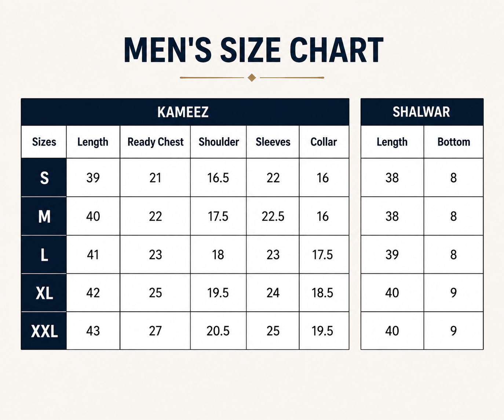This screenshot has height=420, width=504.
Task: Select the gold diamond ornament under title
Action: (252, 78)
